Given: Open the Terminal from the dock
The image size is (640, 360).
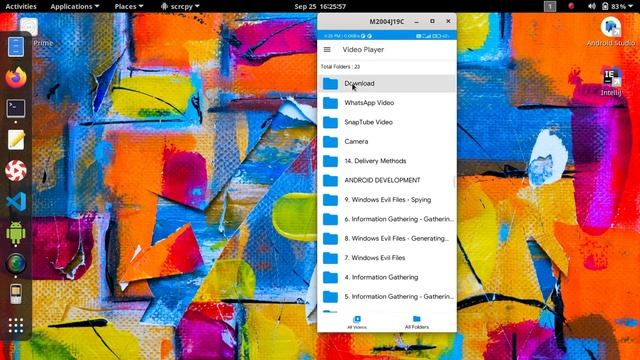Looking at the screenshot, I should pyautogui.click(x=16, y=109).
